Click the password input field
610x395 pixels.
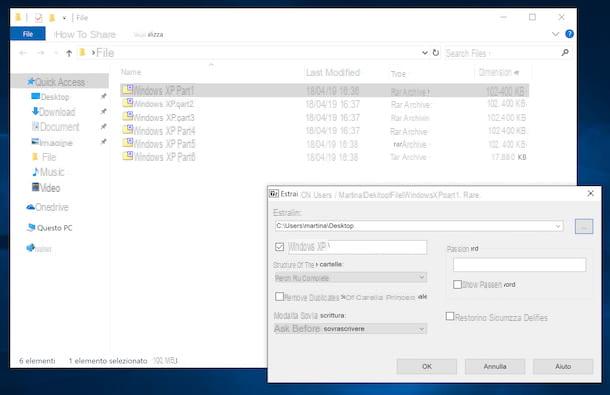pos(519,265)
